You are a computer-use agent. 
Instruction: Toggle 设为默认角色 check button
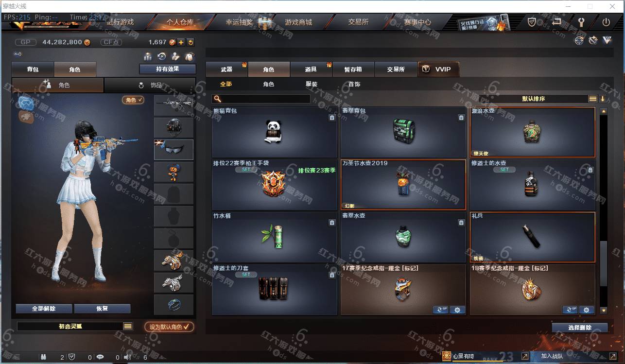coord(169,327)
